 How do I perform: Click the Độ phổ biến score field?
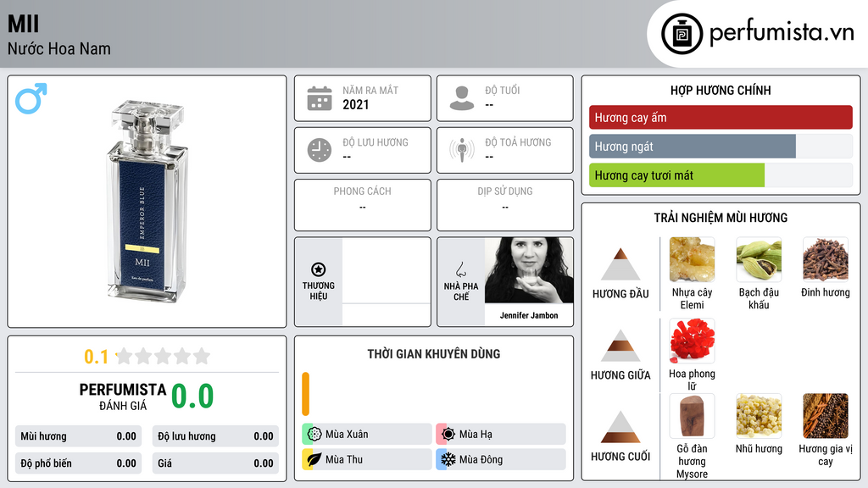point(79,463)
